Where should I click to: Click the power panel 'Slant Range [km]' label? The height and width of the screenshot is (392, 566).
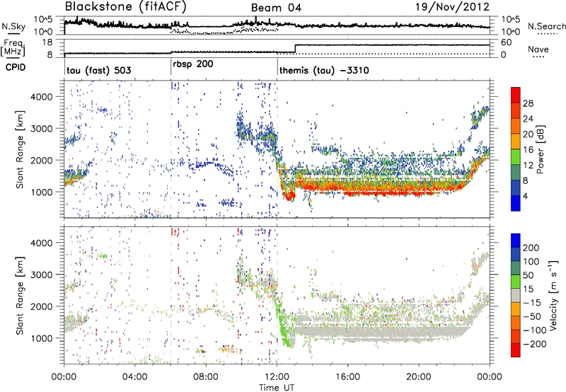point(20,149)
